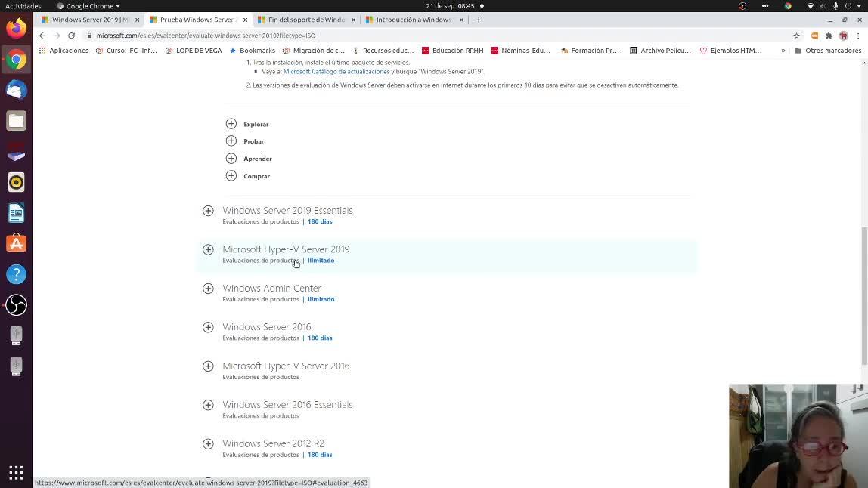The height and width of the screenshot is (488, 868).
Task: Open Archivo Pelicu... bookmark
Action: (660, 51)
